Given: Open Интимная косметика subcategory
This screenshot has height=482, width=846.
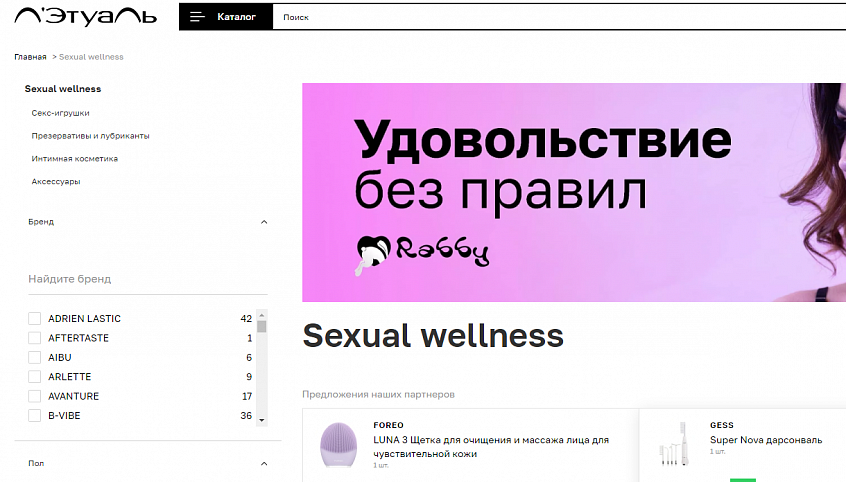Looking at the screenshot, I should (x=74, y=158).
